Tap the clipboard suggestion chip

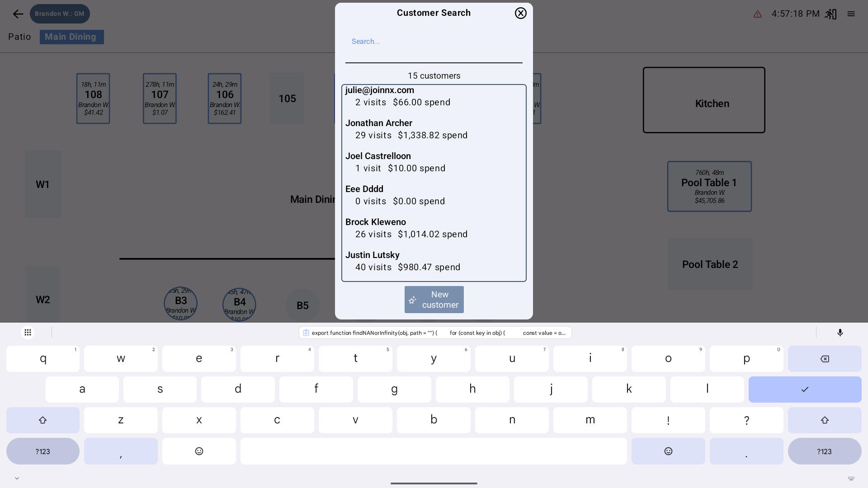[435, 333]
